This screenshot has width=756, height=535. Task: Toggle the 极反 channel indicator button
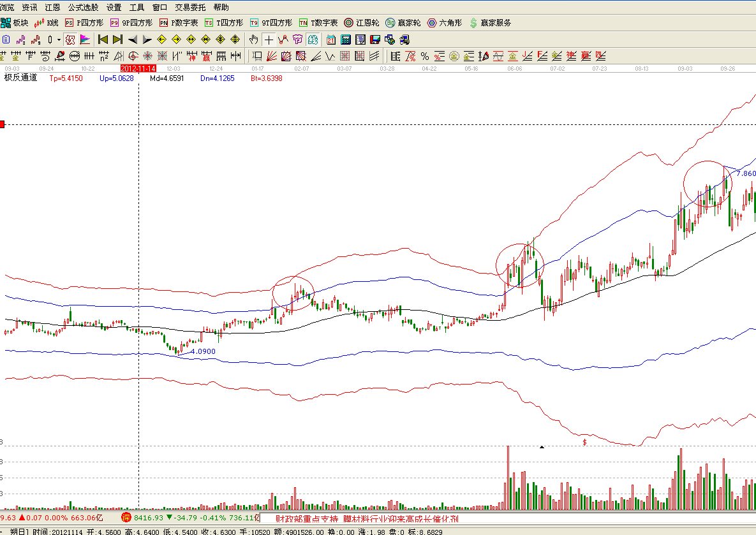click(x=70, y=40)
